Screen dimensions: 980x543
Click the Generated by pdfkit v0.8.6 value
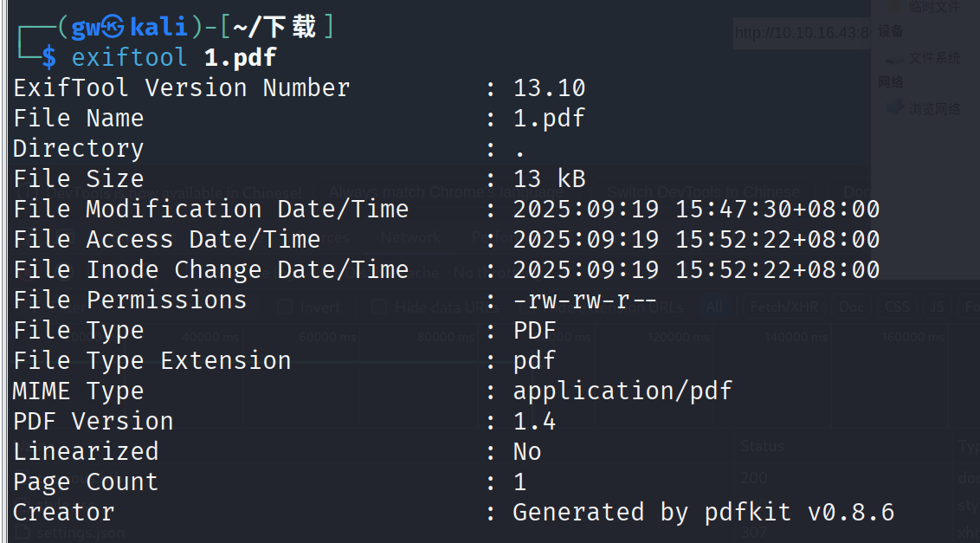704,513
